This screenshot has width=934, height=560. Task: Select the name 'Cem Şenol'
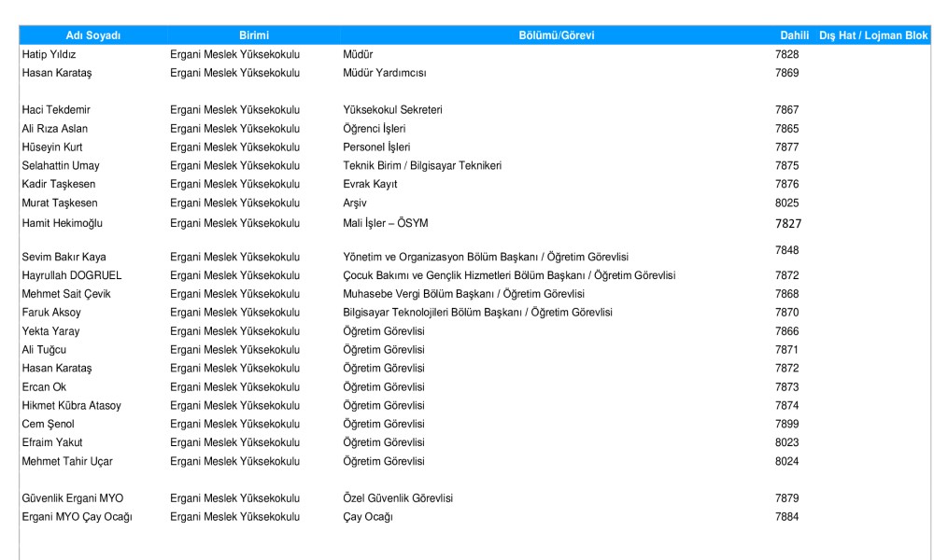click(49, 425)
